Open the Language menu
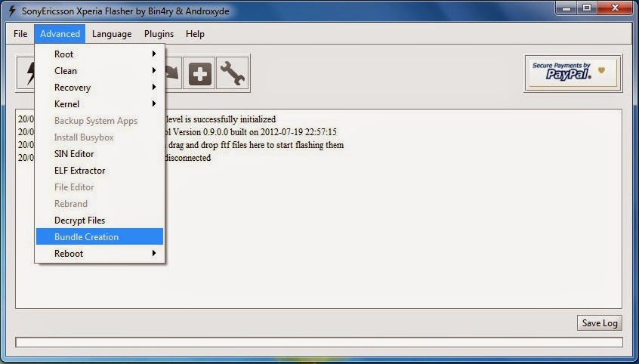Viewport: 639px width, 364px height. tap(112, 34)
